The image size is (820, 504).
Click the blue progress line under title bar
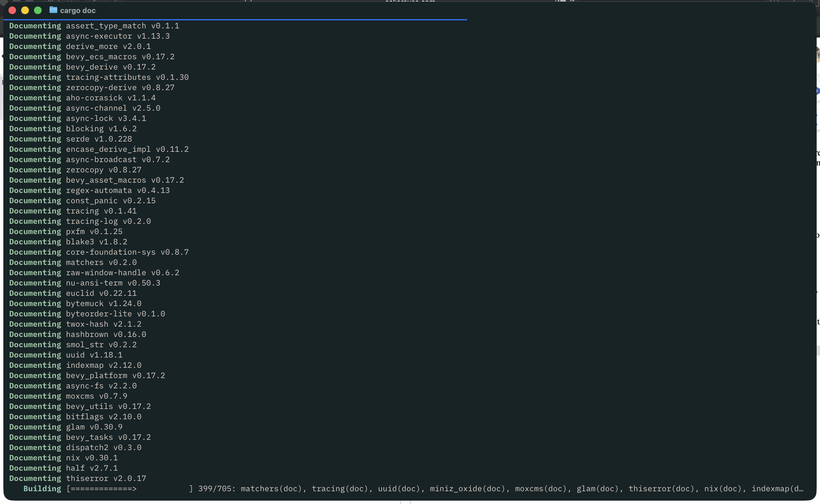tap(235, 20)
